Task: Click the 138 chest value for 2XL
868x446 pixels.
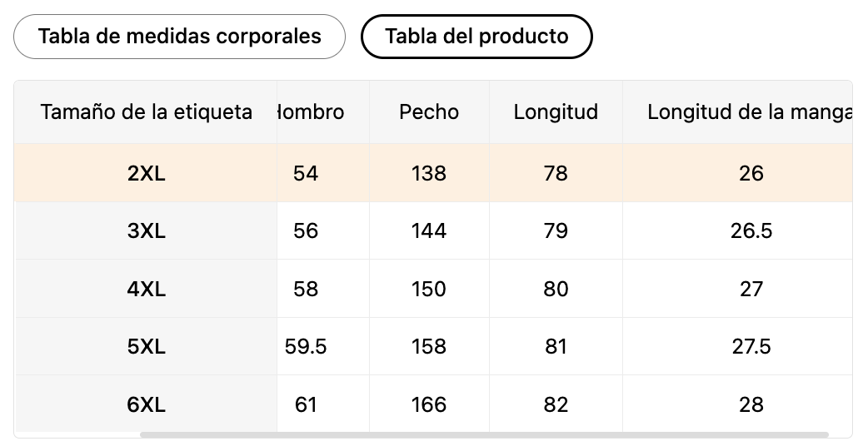Action: pyautogui.click(x=429, y=173)
